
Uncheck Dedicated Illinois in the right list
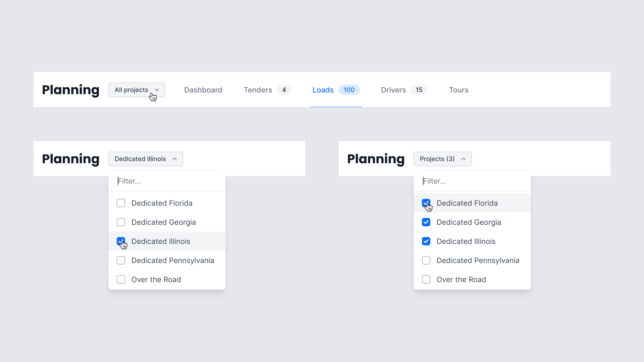point(426,241)
